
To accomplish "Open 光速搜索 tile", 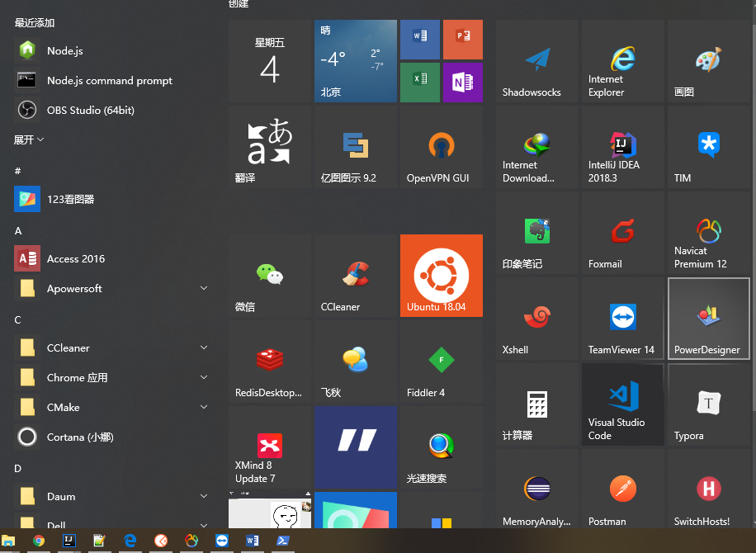I will tap(442, 447).
